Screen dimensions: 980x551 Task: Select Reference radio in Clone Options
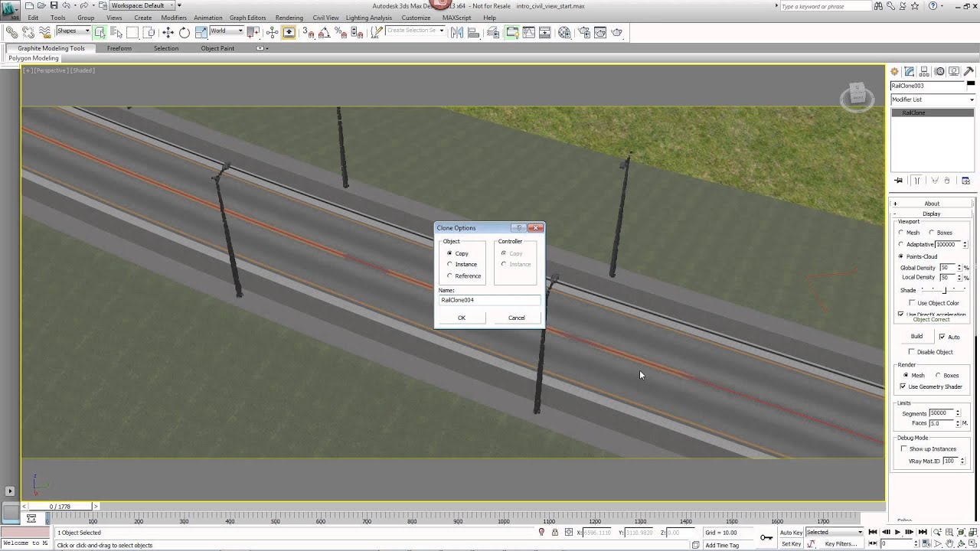[464, 276]
